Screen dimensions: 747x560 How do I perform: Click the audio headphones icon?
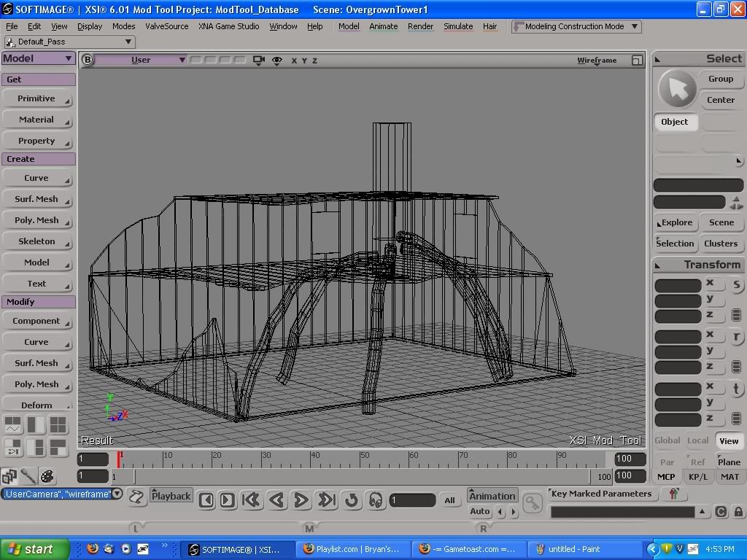(x=376, y=500)
